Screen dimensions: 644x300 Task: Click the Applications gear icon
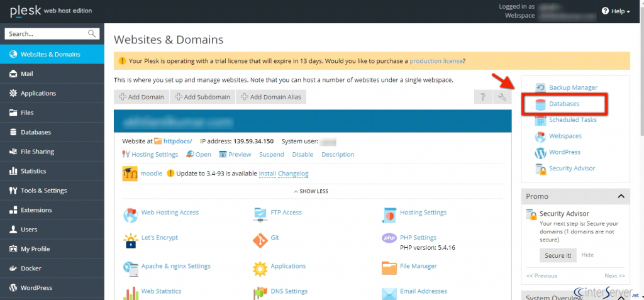pos(260,269)
